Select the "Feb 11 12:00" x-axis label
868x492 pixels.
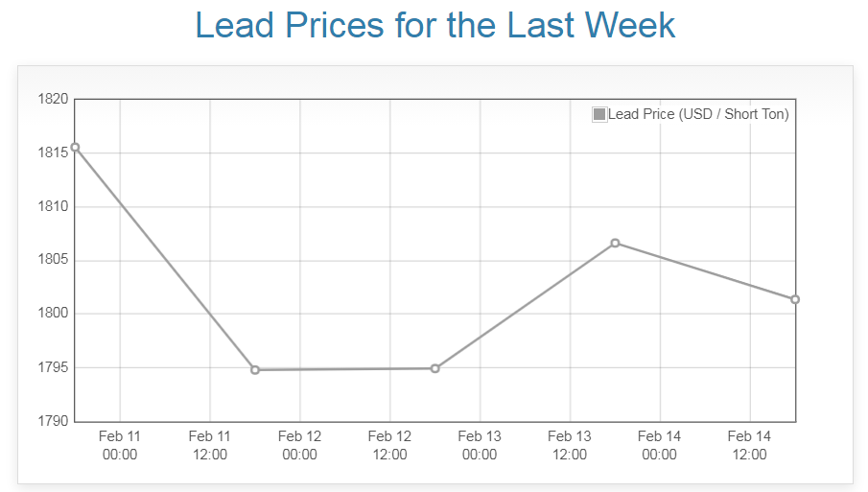coord(210,445)
